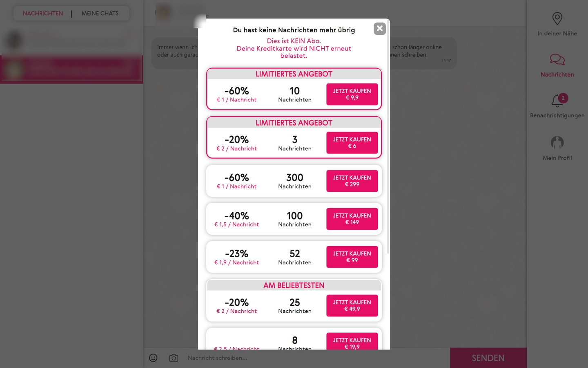Viewport: 588px width, 368px height.
Task: Buy 10 Nachrichten for € 9,9
Action: coord(352,94)
